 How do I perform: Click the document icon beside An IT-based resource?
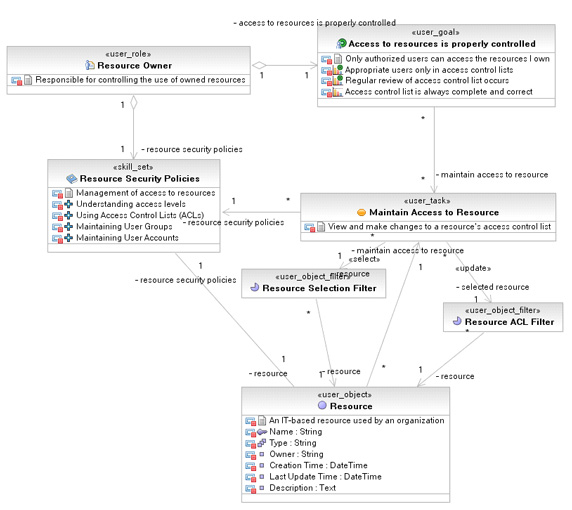click(262, 421)
